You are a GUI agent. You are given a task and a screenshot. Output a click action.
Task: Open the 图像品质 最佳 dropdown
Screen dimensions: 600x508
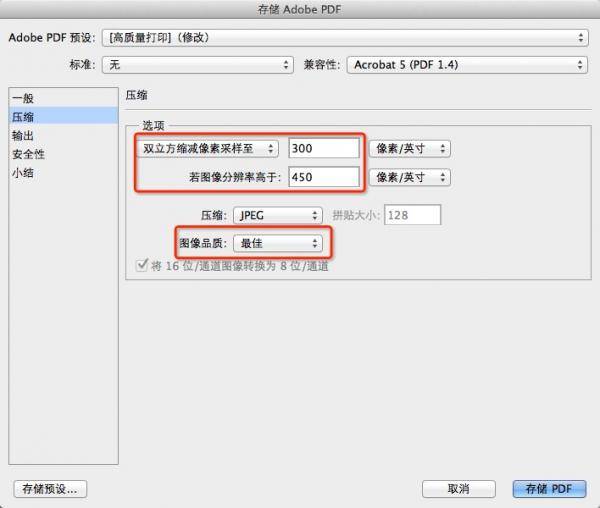pos(275,243)
